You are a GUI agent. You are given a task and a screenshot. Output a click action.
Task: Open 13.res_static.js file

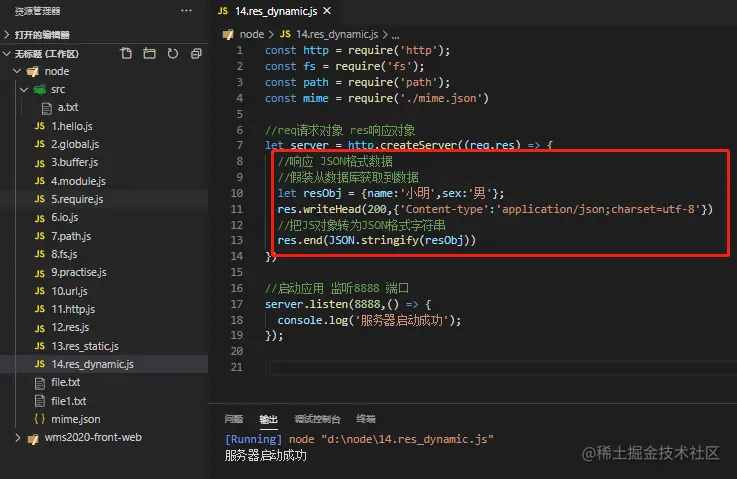click(x=85, y=346)
